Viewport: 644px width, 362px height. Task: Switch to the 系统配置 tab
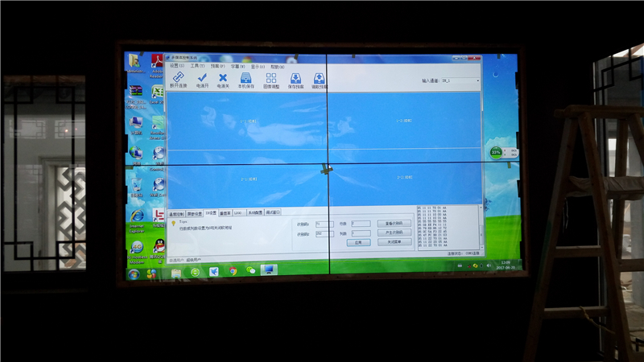point(254,213)
